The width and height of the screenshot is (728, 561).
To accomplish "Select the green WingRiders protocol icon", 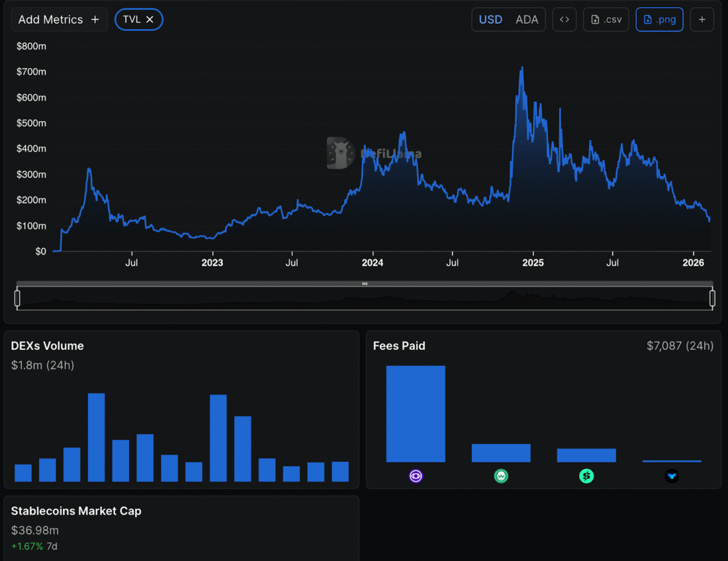I will pos(501,476).
